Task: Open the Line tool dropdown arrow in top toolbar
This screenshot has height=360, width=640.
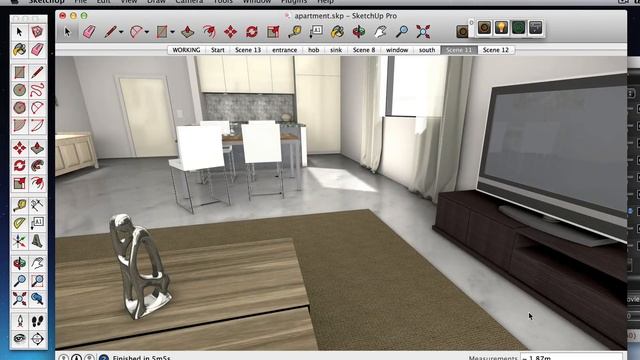Action: pos(121,32)
